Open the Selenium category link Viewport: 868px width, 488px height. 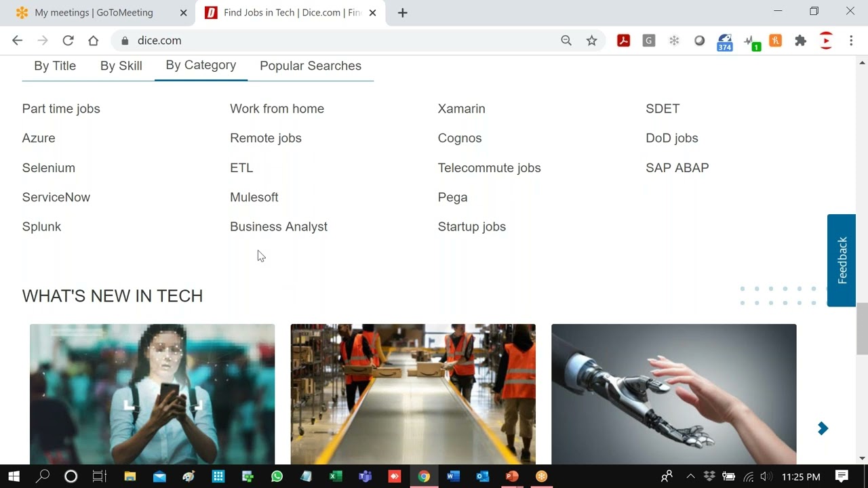49,168
